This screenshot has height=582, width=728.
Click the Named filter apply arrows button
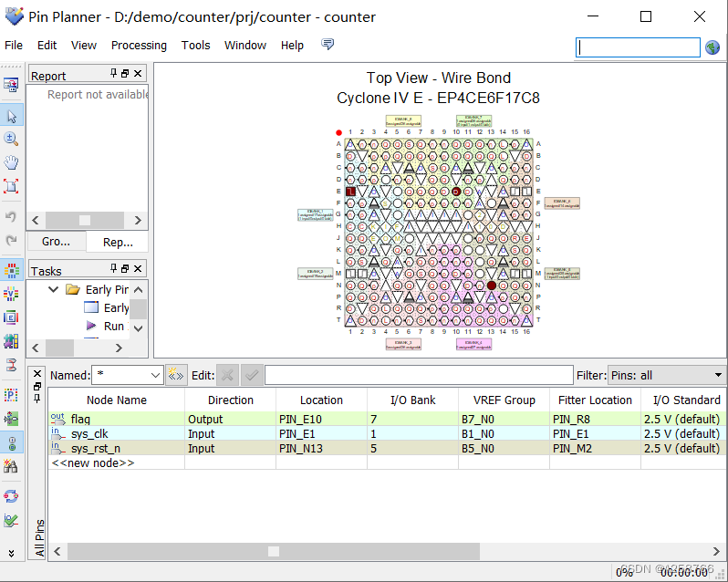pyautogui.click(x=176, y=375)
